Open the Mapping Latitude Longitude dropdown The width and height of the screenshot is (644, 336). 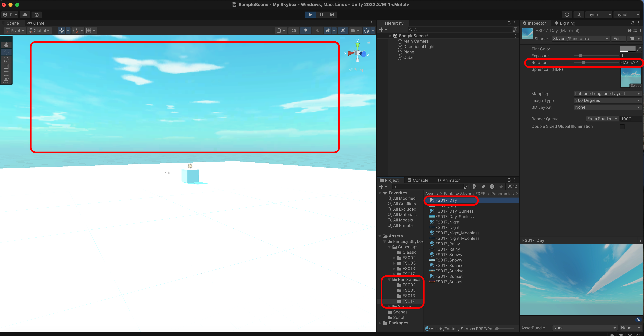click(607, 94)
